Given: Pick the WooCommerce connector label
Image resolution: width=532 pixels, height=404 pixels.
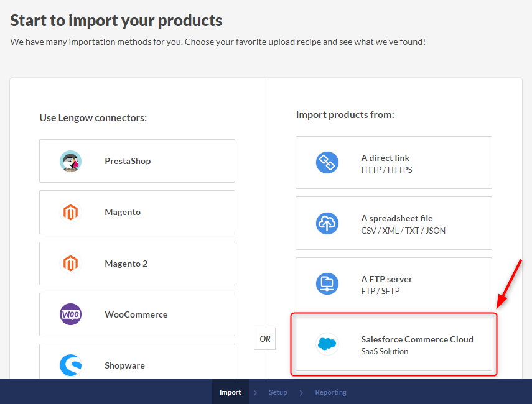Looking at the screenshot, I should click(136, 314).
